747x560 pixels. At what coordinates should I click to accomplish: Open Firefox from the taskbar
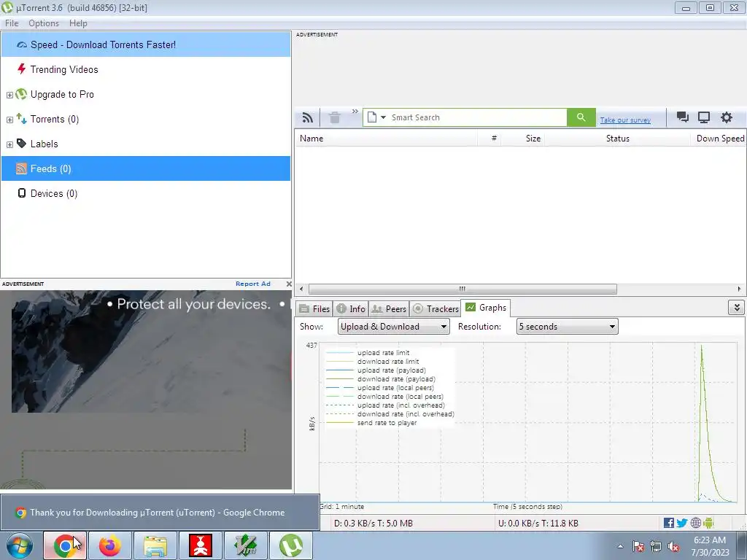tap(110, 545)
